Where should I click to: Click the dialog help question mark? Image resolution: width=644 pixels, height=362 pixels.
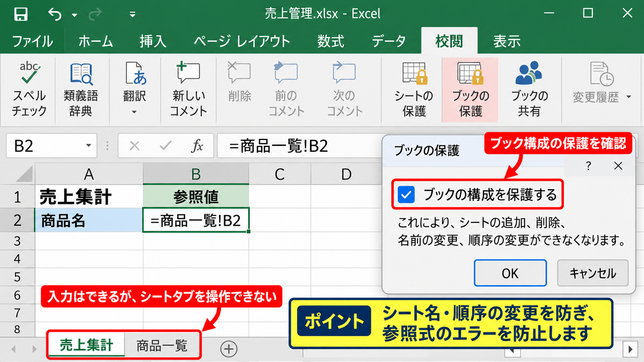(588, 166)
